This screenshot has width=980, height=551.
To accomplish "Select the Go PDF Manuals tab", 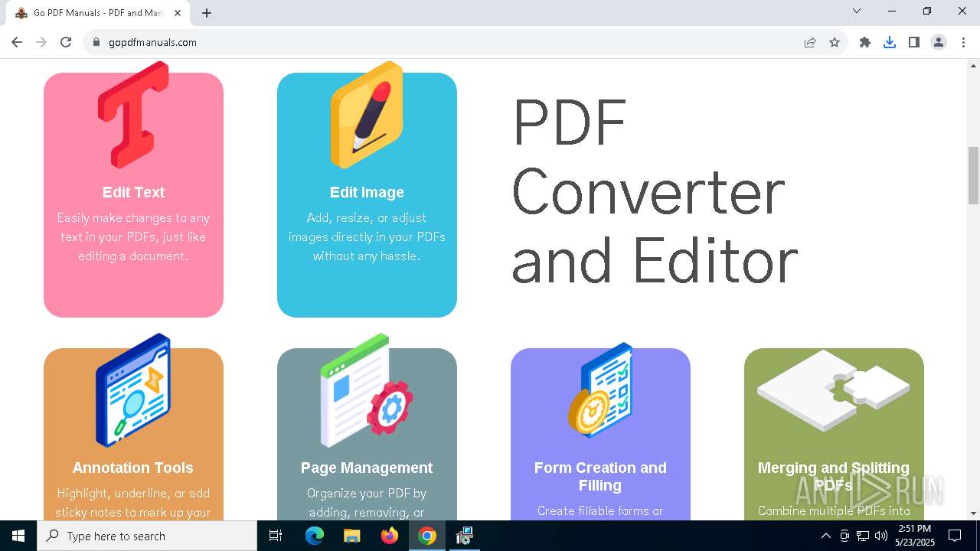I will pyautogui.click(x=98, y=13).
